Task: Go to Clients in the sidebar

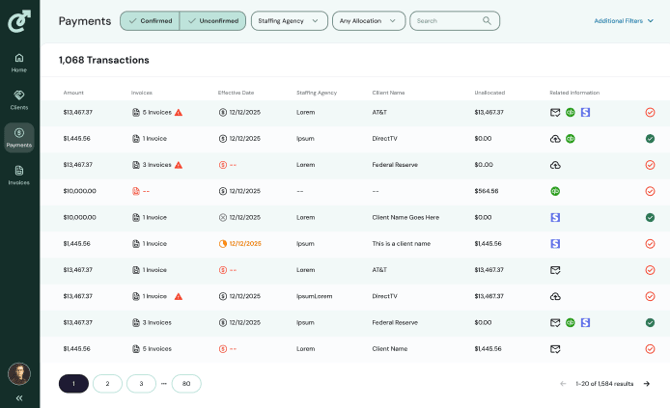Action: (19, 99)
